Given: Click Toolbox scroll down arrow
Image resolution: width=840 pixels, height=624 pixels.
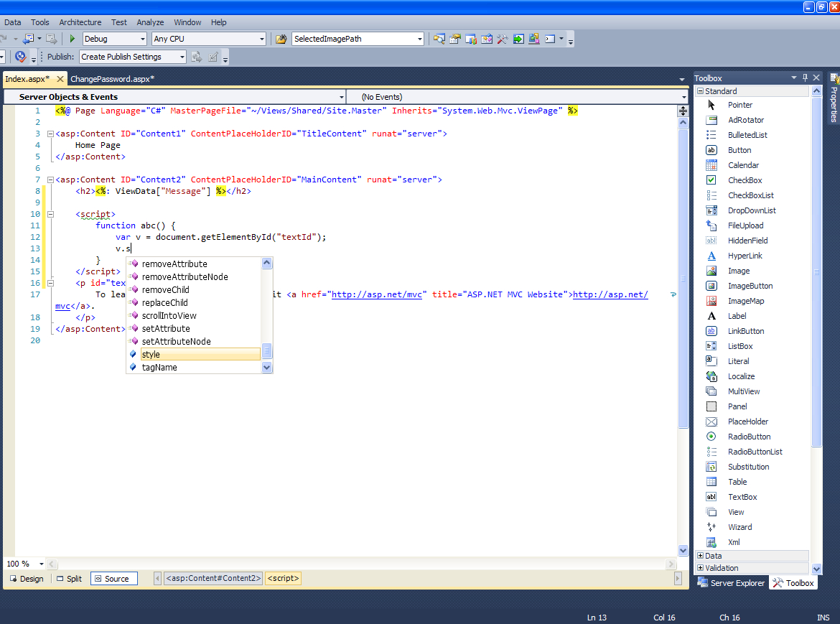Looking at the screenshot, I should coord(816,569).
